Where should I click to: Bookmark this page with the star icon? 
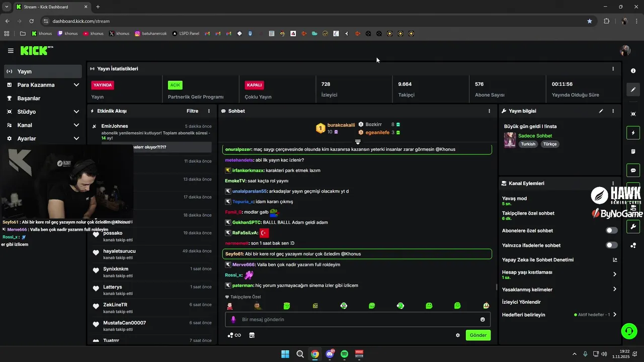click(589, 21)
